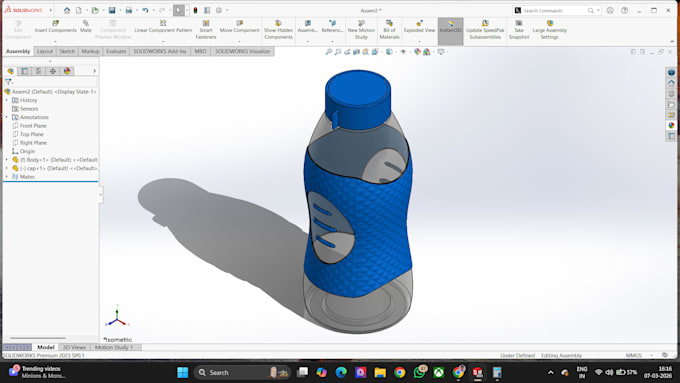Expand the Mates folder
This screenshot has width=680, height=383.
pos(7,177)
